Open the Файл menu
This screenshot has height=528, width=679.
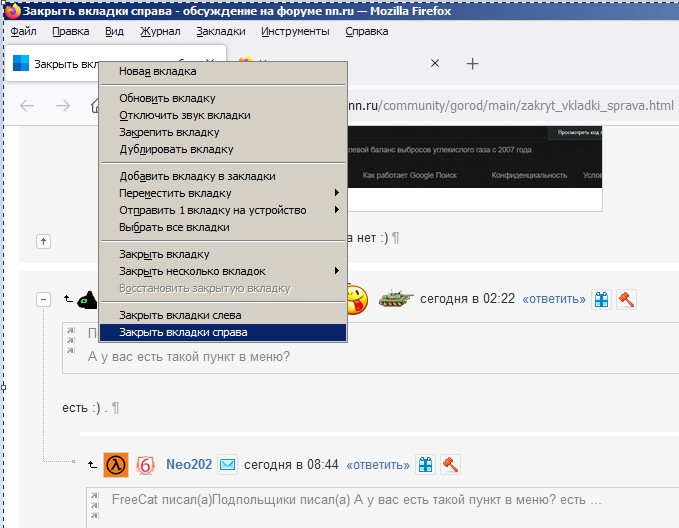click(23, 31)
